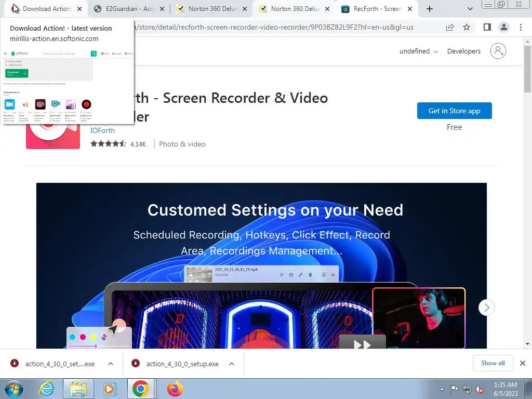Click the sign-in account icon
This screenshot has width=532, height=399.
(x=498, y=51)
